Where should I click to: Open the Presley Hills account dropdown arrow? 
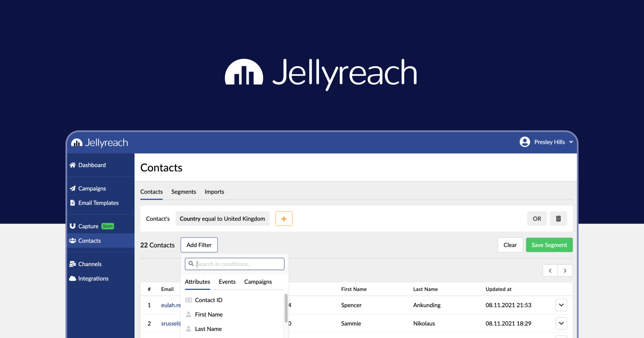click(571, 142)
